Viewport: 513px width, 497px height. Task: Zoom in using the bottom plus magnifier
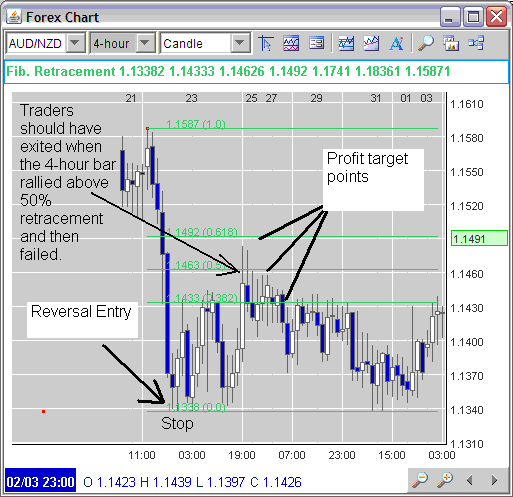click(x=445, y=480)
